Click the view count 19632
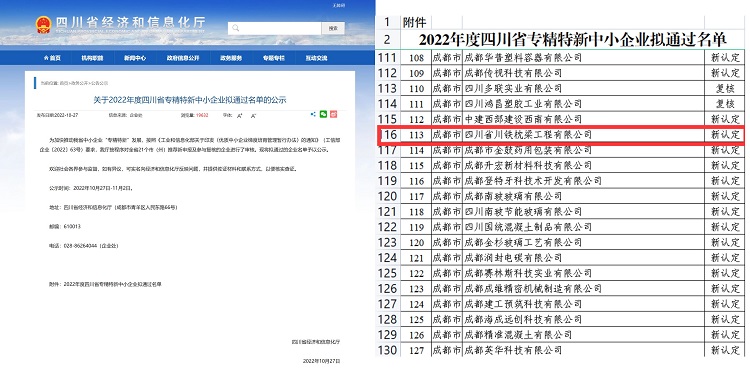Screen dimensions: 750x375 coord(202,115)
